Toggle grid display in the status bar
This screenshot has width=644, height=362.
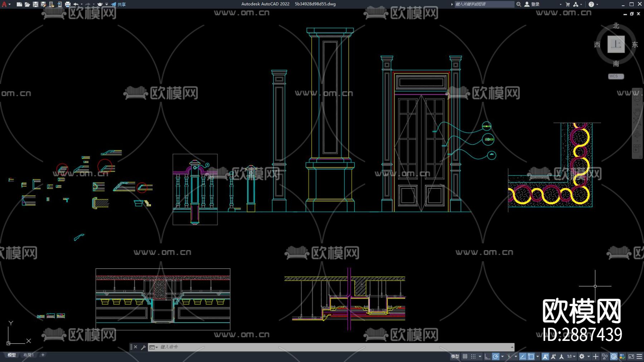point(465,356)
